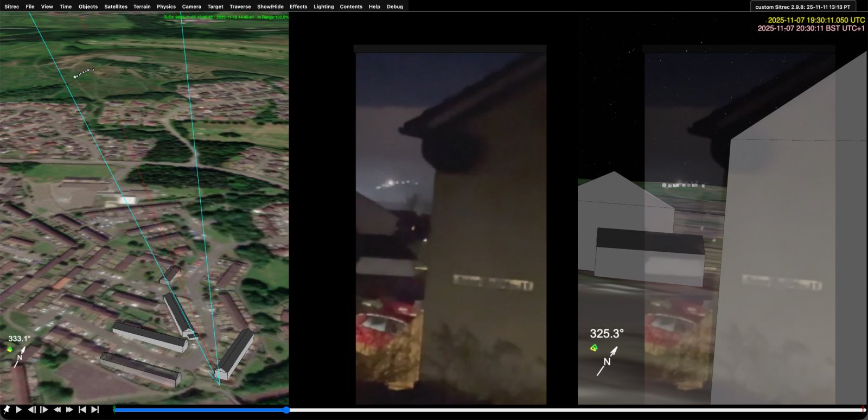The width and height of the screenshot is (868, 420).
Task: Expand the Camera menu
Action: click(x=192, y=7)
